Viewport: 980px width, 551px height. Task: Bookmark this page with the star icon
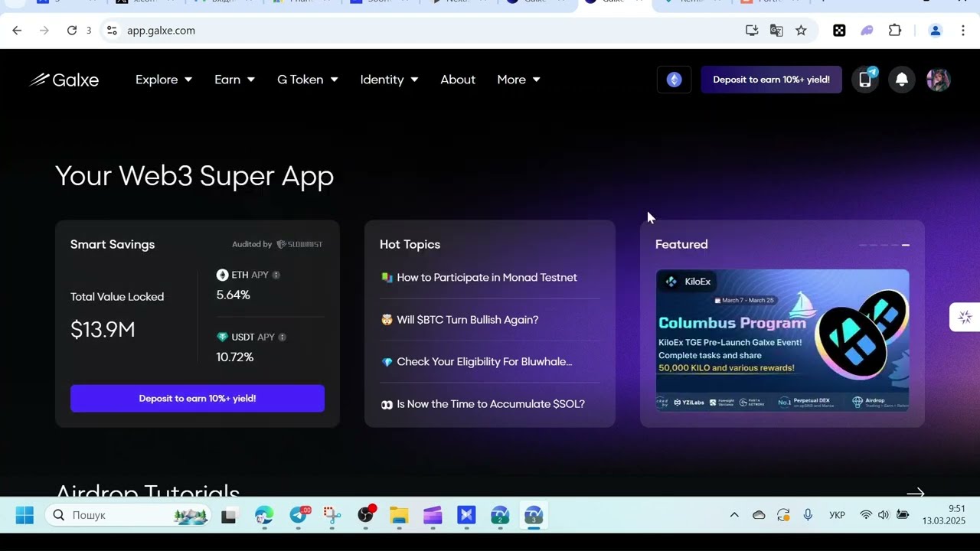coord(801,31)
